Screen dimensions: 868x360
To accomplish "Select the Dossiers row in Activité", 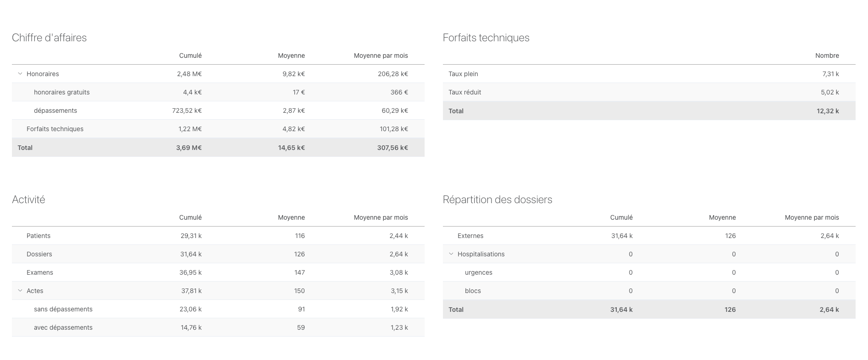I will pos(39,254).
